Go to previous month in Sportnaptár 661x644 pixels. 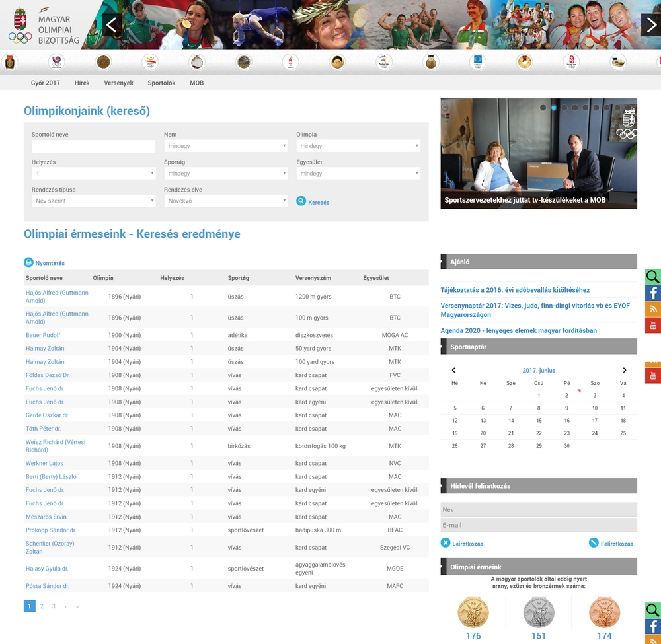(x=453, y=371)
